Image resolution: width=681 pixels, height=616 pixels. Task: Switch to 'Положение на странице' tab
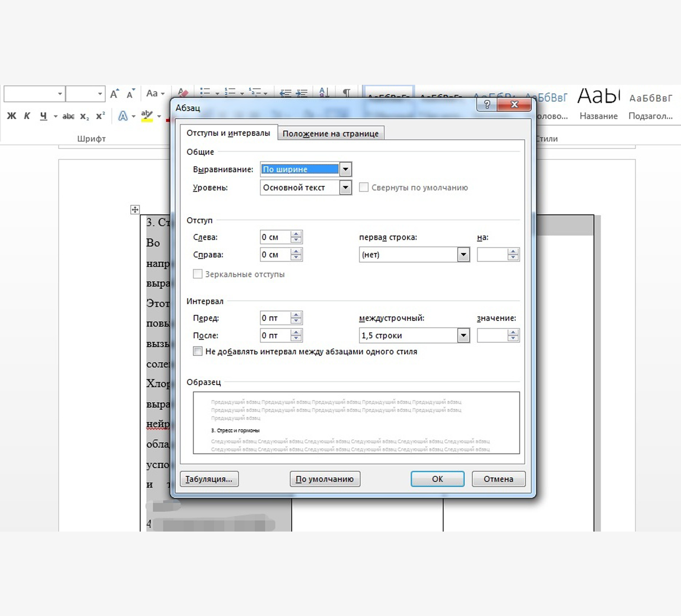331,134
